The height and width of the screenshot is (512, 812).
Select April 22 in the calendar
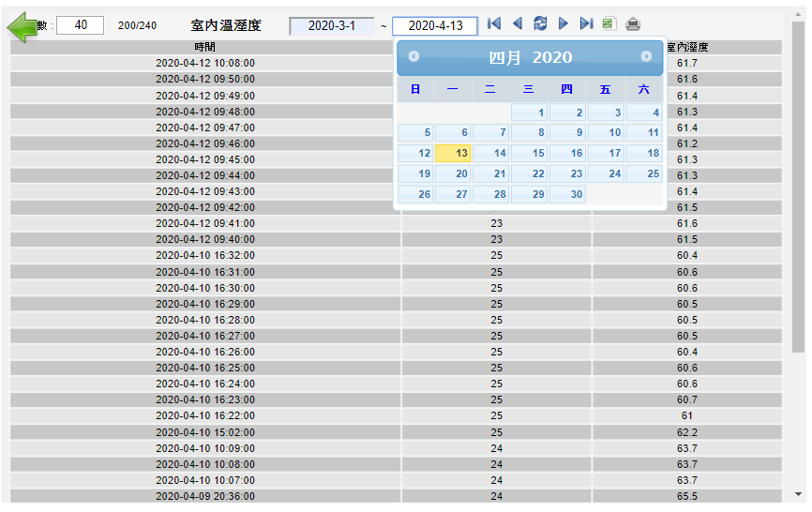530,173
